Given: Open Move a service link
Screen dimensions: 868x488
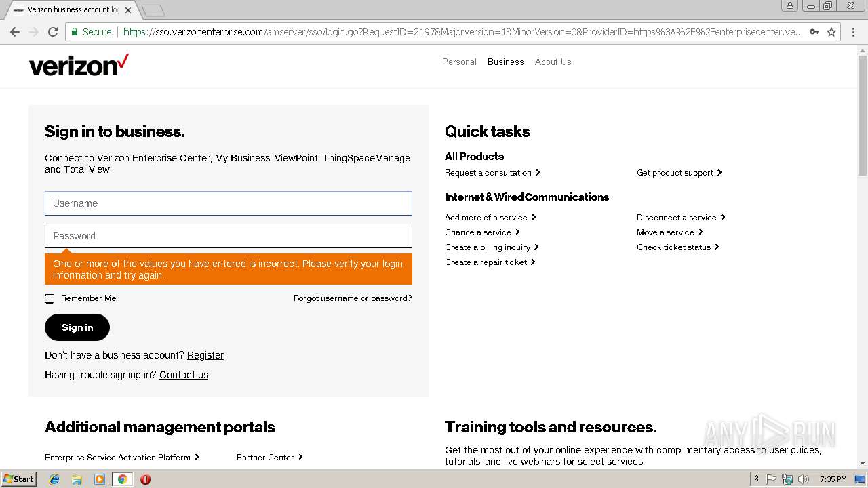Looking at the screenshot, I should click(670, 232).
